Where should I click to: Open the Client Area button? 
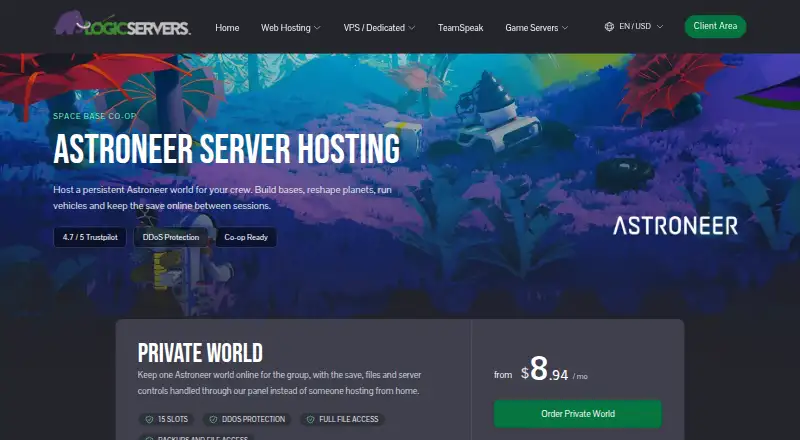click(715, 26)
